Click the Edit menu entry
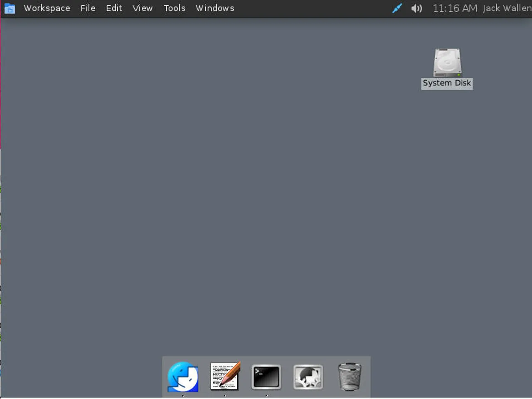The image size is (532, 399). click(113, 8)
